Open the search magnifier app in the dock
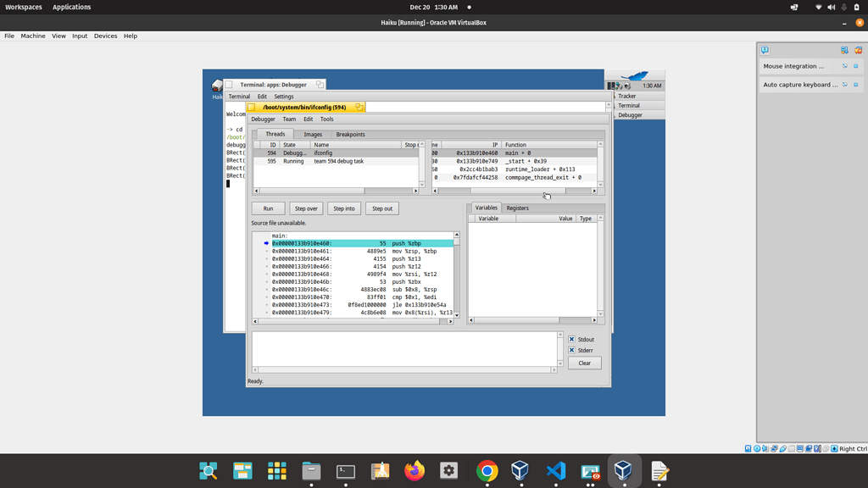 209,471
